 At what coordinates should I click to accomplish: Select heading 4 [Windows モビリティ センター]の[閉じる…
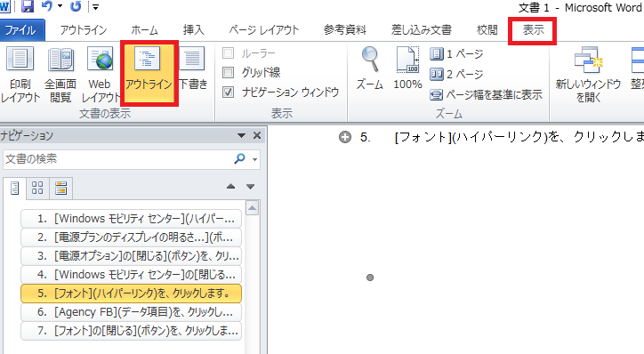[131, 274]
